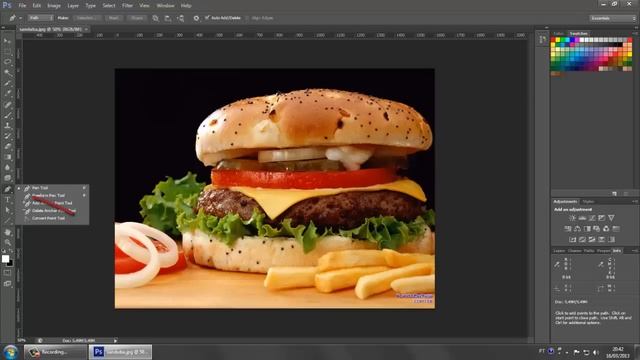Open the gear options for the pen

(196, 18)
